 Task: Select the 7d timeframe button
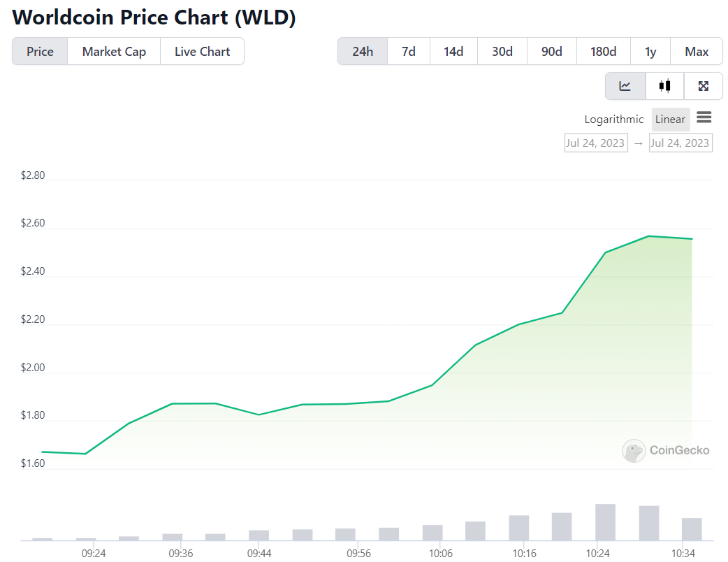[x=408, y=51]
